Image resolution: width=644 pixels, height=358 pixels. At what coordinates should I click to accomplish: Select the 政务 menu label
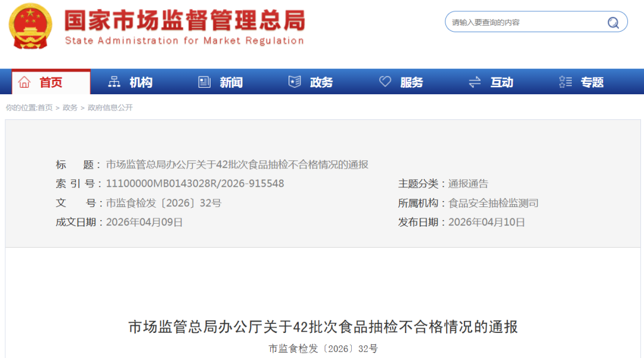pyautogui.click(x=321, y=82)
